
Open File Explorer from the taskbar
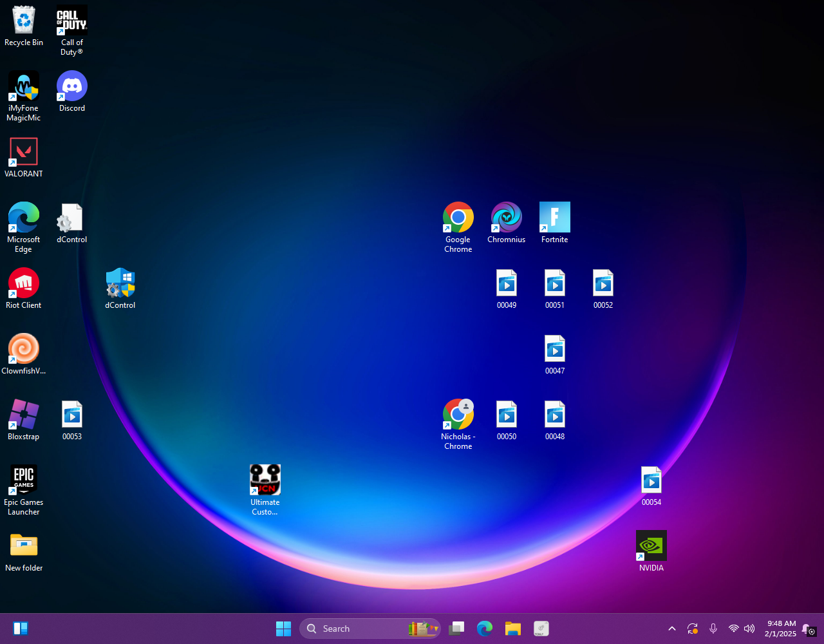[512, 629]
